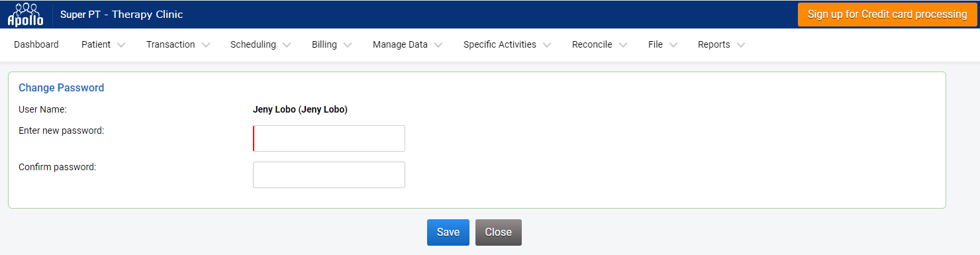Go to the Dashboard menu item

[x=36, y=44]
